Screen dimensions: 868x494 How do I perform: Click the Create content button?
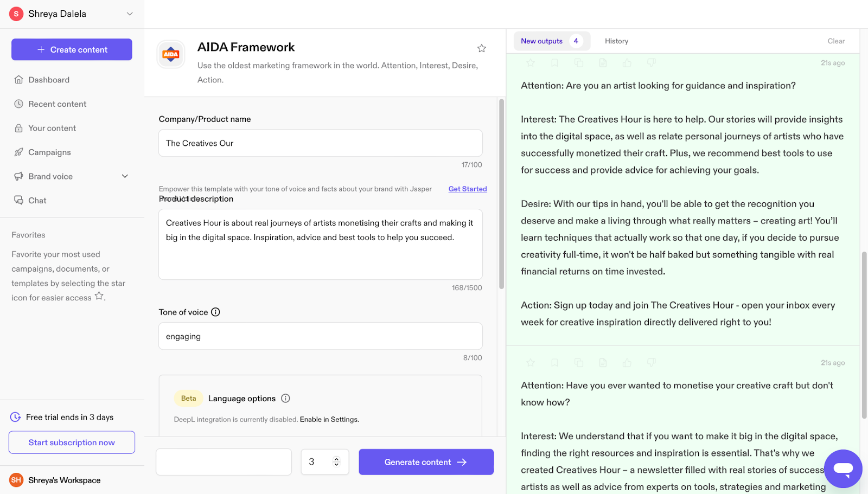(x=72, y=49)
